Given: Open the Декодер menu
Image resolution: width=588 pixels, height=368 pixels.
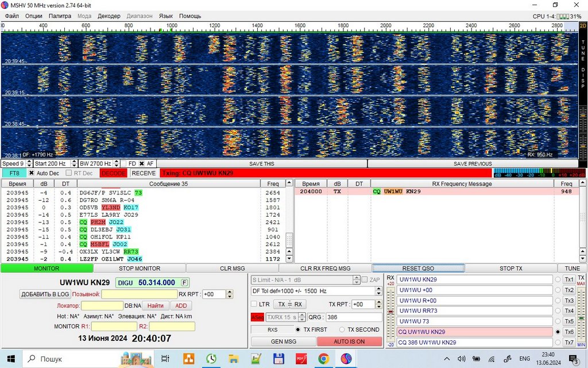Looking at the screenshot, I should 109,16.
